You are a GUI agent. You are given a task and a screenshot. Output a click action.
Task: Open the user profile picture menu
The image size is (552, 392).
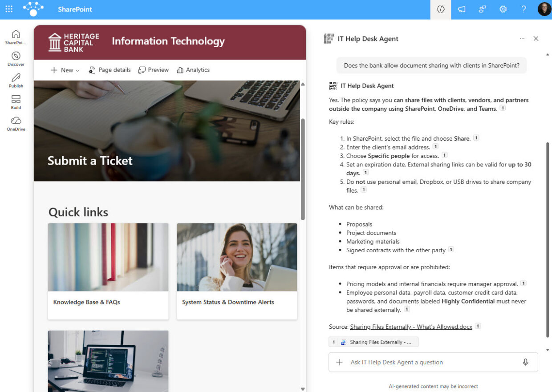click(544, 9)
